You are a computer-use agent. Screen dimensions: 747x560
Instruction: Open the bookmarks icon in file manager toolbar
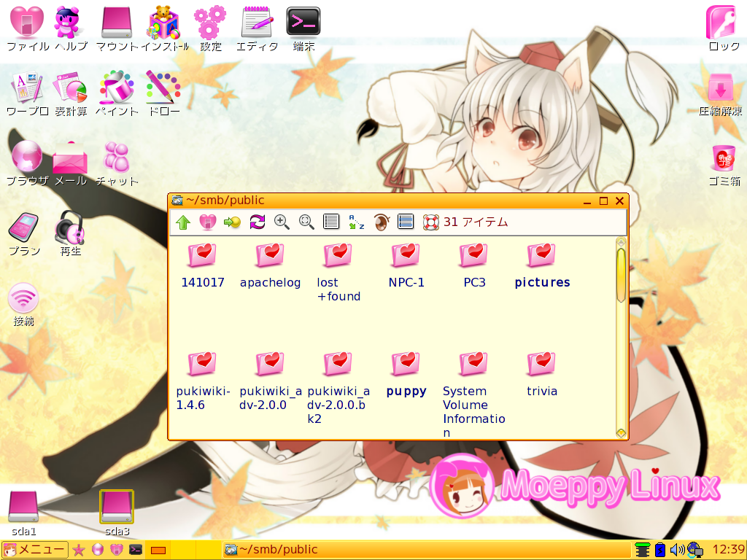tap(233, 222)
